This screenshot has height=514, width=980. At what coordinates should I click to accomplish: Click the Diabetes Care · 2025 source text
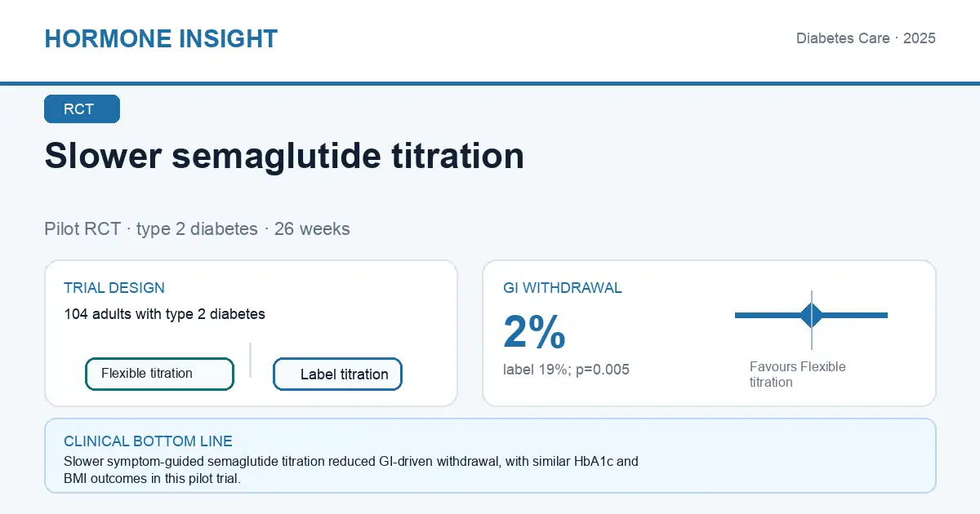pos(866,38)
